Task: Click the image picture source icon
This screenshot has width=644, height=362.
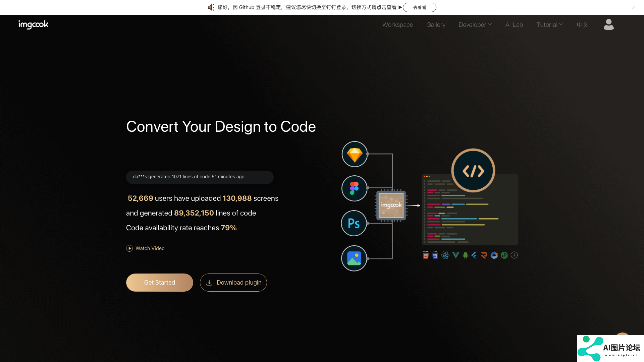Action: pyautogui.click(x=354, y=258)
